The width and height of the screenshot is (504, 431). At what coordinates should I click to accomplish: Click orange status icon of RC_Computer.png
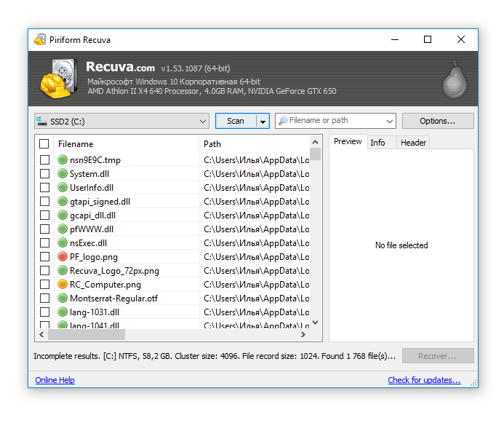63,284
